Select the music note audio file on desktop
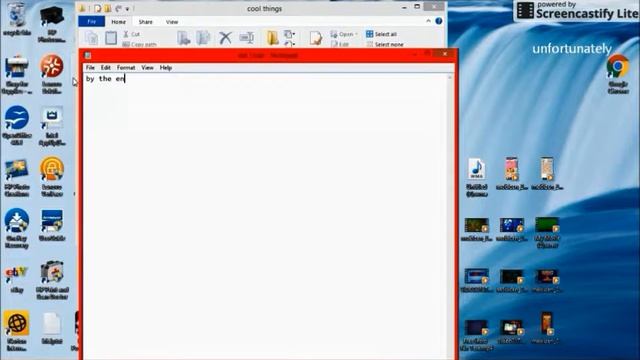The width and height of the screenshot is (640, 360). (476, 177)
